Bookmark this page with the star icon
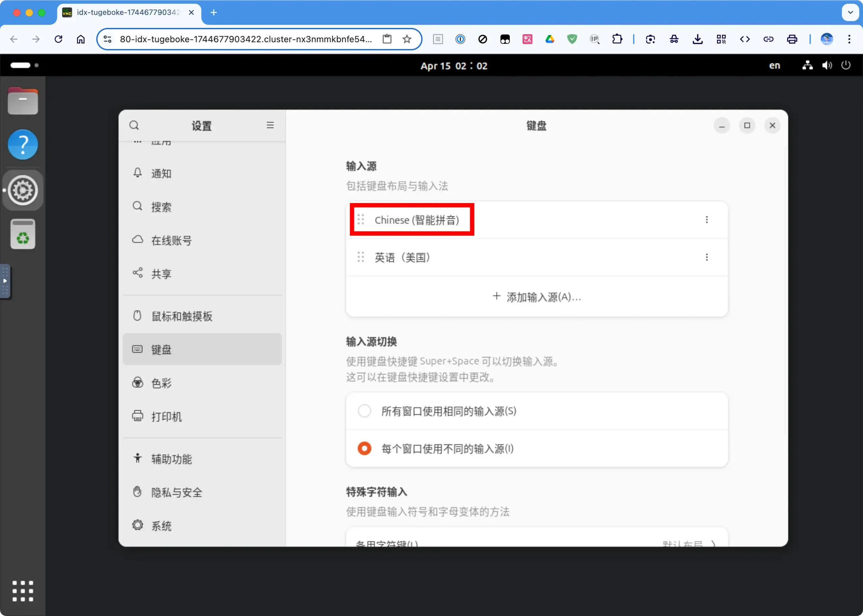863x616 pixels. point(407,39)
